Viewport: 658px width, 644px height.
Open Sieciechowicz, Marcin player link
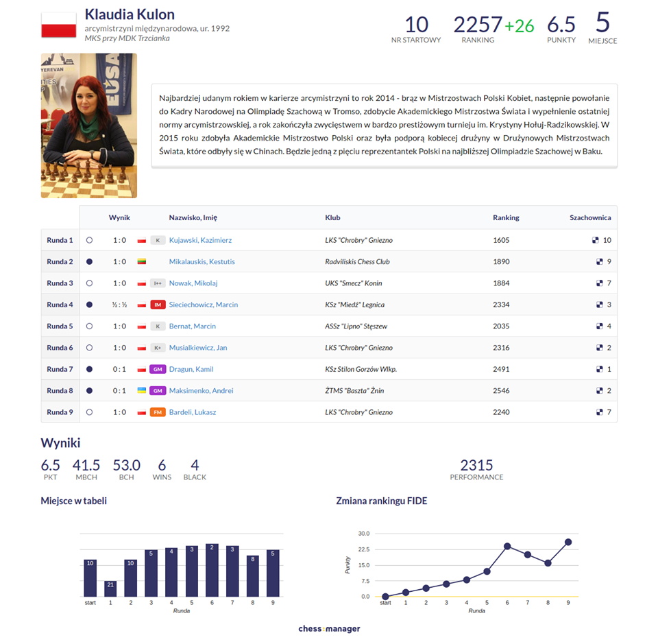pyautogui.click(x=203, y=305)
